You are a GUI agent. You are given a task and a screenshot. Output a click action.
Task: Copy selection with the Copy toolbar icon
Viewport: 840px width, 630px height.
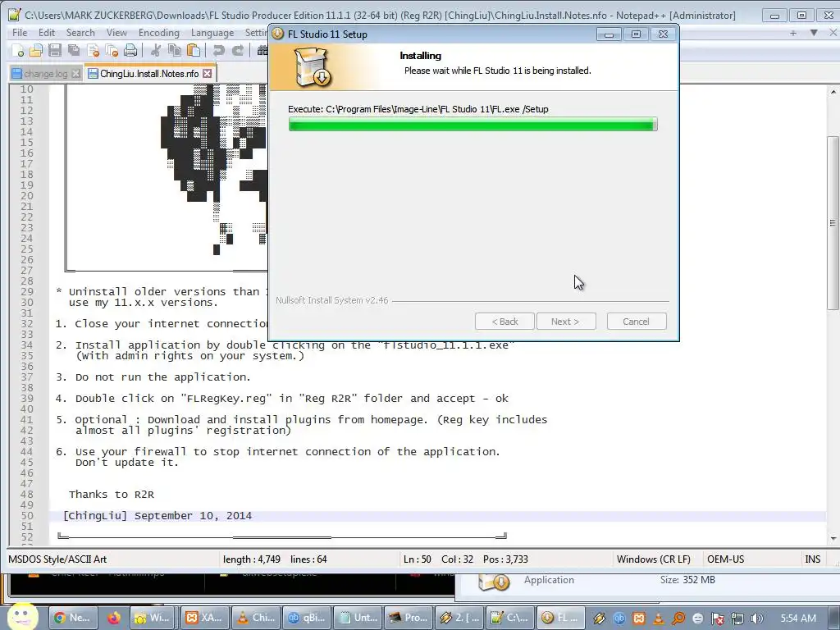(174, 51)
